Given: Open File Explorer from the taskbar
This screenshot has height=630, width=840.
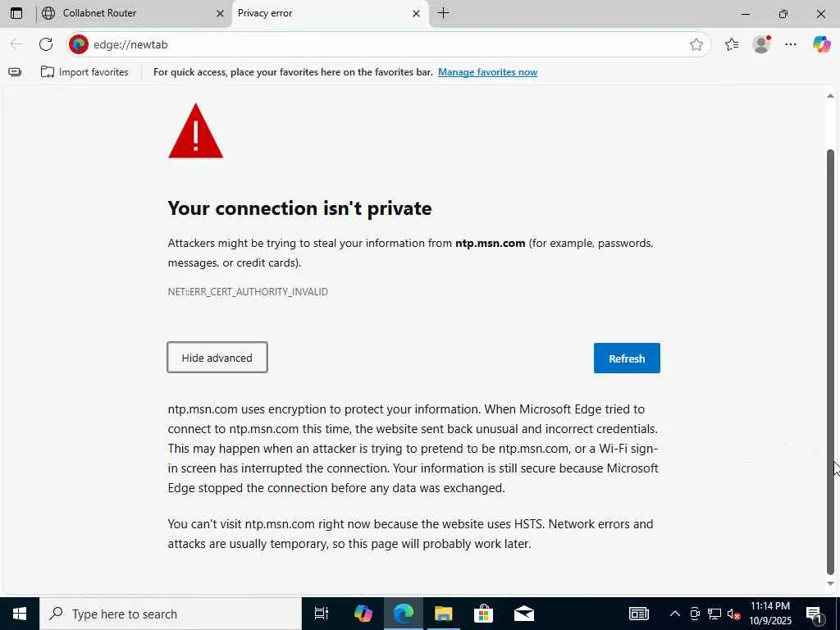Looking at the screenshot, I should [443, 614].
